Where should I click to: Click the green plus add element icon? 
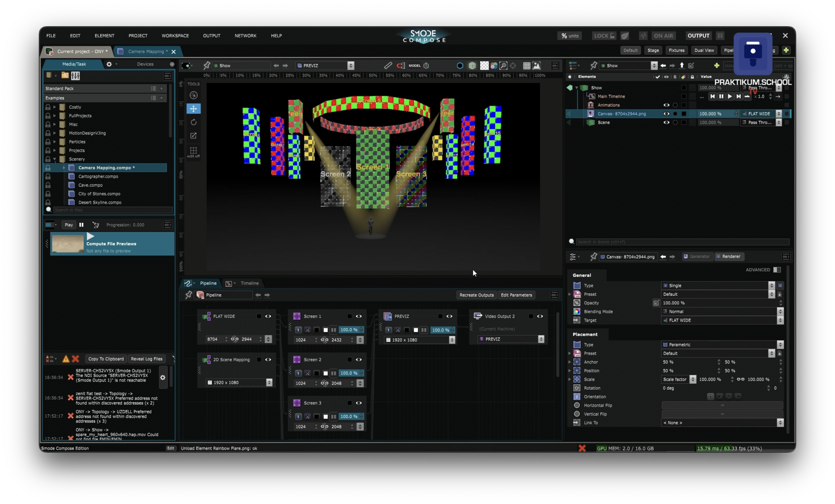pos(716,65)
